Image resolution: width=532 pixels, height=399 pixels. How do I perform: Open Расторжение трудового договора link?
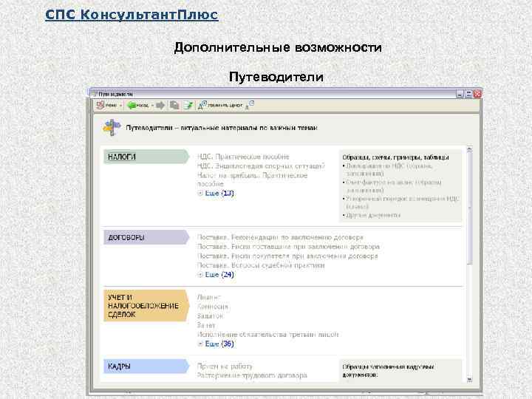click(252, 375)
